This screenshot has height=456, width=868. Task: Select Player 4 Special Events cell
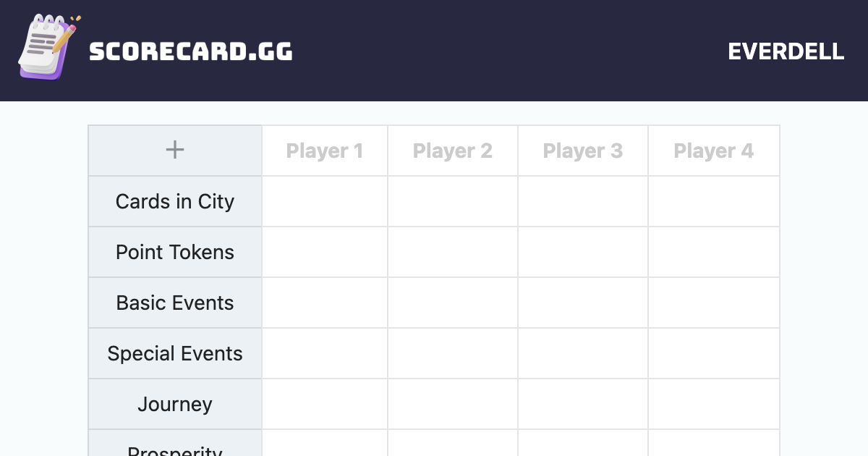tap(713, 353)
